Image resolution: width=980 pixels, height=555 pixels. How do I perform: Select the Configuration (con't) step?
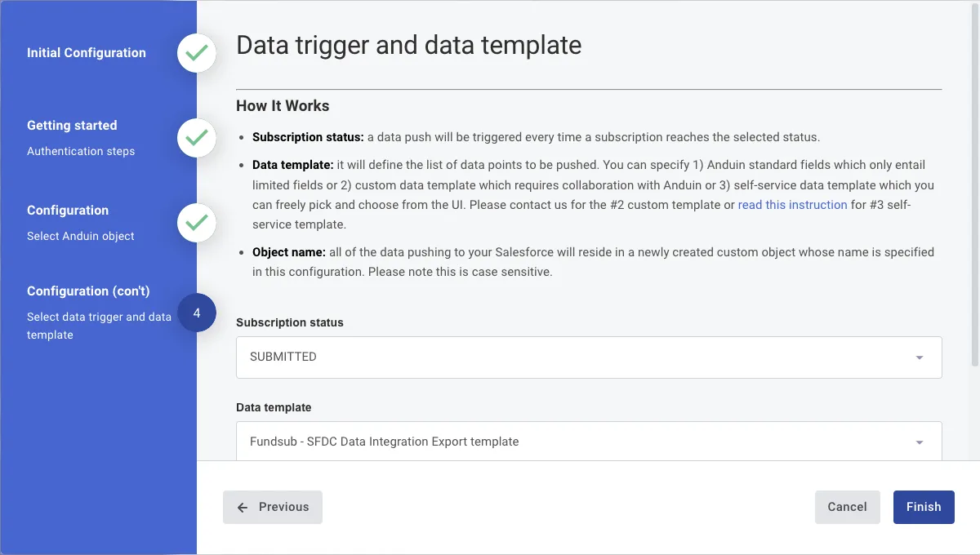coord(88,291)
